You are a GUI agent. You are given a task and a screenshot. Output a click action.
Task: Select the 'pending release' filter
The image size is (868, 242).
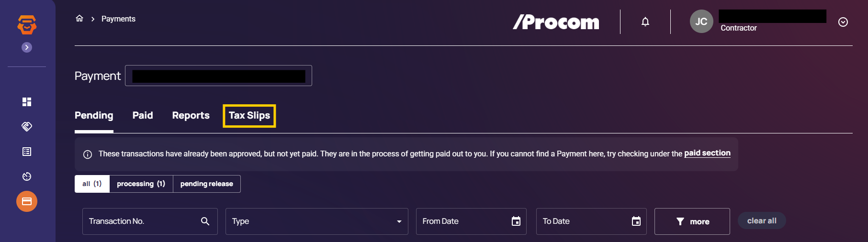click(207, 184)
